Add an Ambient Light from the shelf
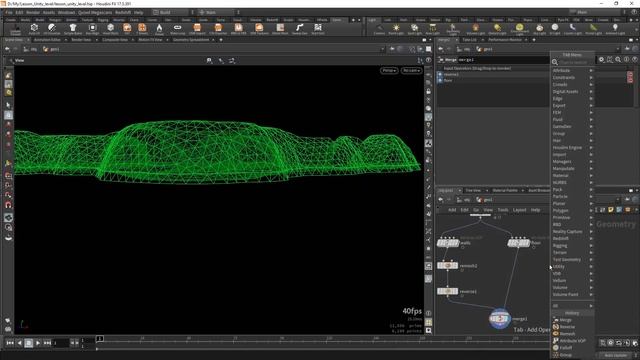 [615, 29]
